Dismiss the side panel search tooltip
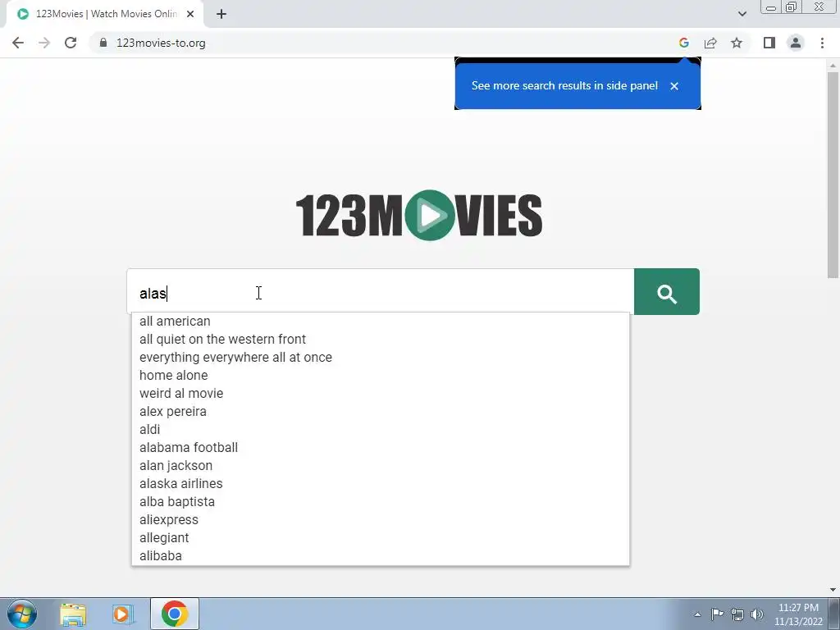The image size is (840, 630). pyautogui.click(x=674, y=85)
